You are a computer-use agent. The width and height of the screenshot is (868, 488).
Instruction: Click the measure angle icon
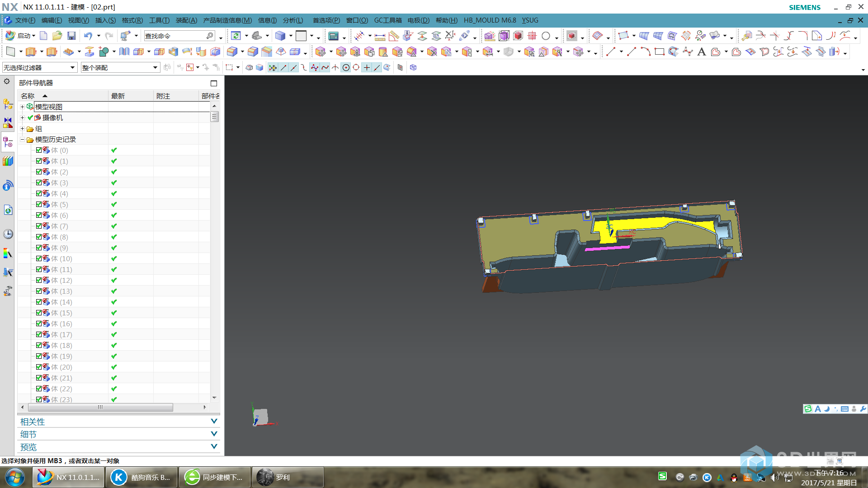(x=394, y=36)
